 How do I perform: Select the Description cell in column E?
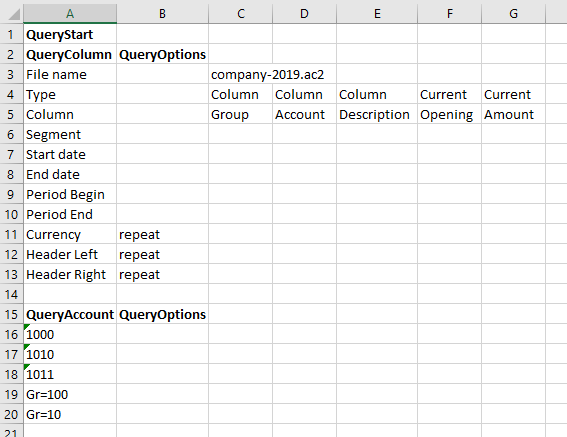click(377, 115)
